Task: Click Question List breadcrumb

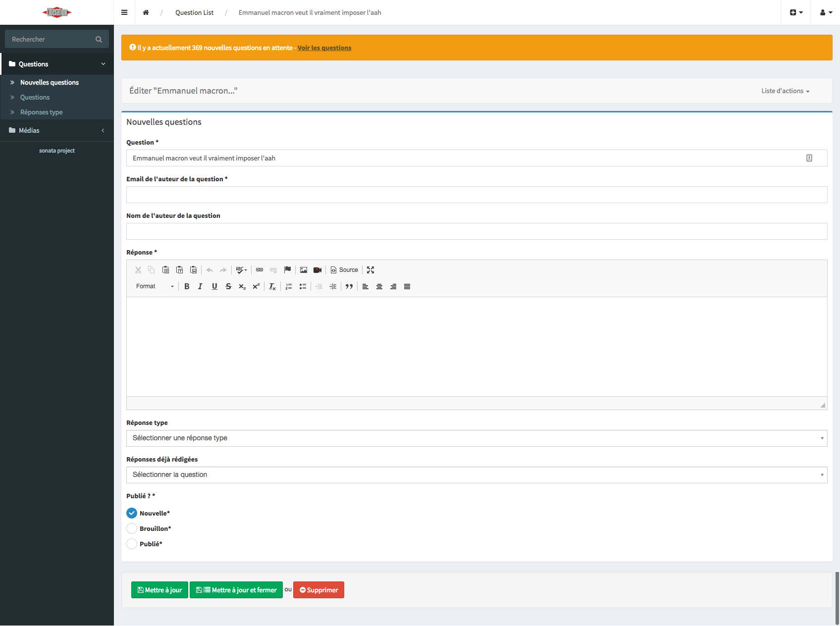Action: coord(194,12)
